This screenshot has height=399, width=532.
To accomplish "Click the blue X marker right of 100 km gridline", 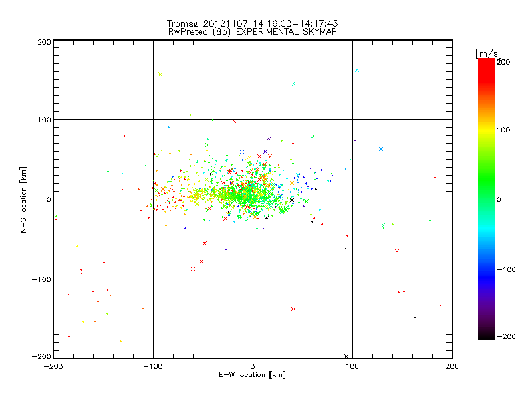I will tap(381, 149).
